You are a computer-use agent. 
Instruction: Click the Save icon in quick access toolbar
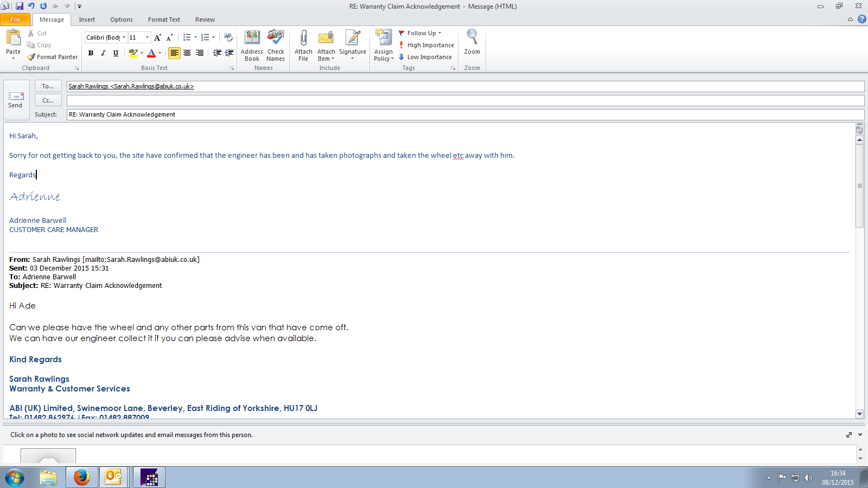20,6
